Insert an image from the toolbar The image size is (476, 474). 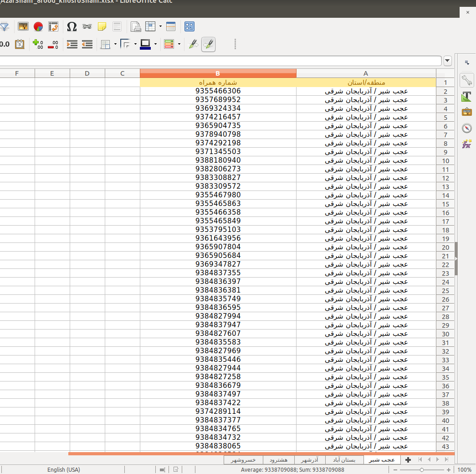pyautogui.click(x=23, y=26)
